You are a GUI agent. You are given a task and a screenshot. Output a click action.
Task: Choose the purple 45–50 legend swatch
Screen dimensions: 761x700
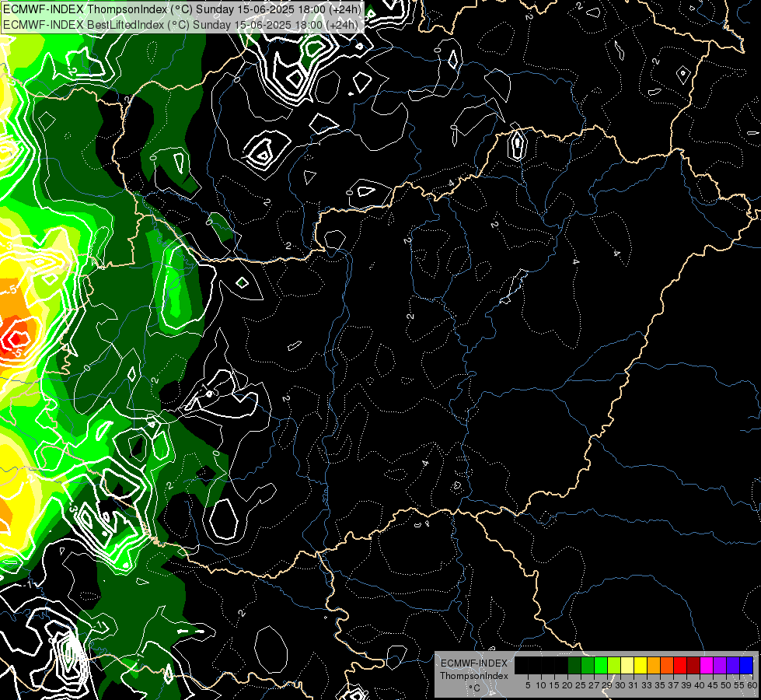[720, 665]
